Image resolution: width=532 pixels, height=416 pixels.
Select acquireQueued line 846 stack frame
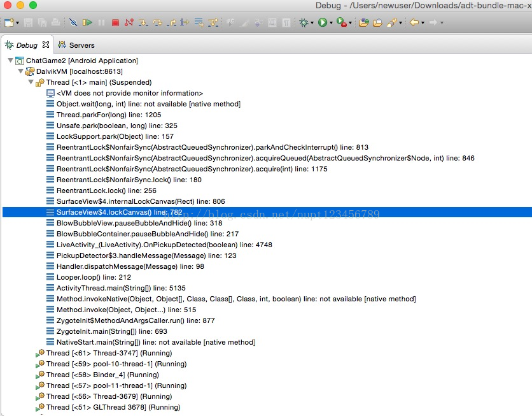(265, 158)
